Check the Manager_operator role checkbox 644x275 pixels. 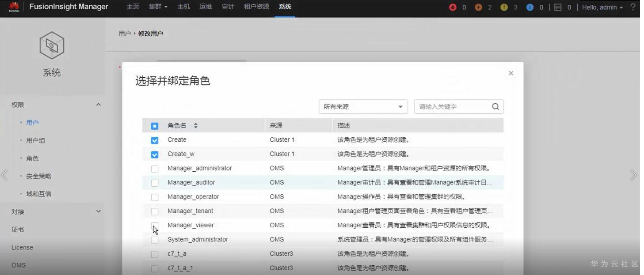pyautogui.click(x=155, y=197)
